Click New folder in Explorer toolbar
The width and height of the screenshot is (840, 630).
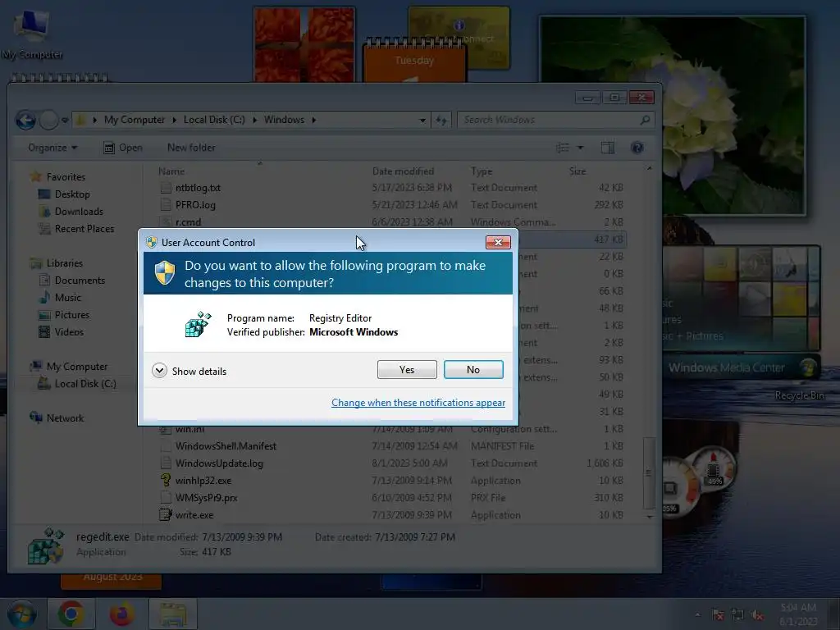pos(191,148)
